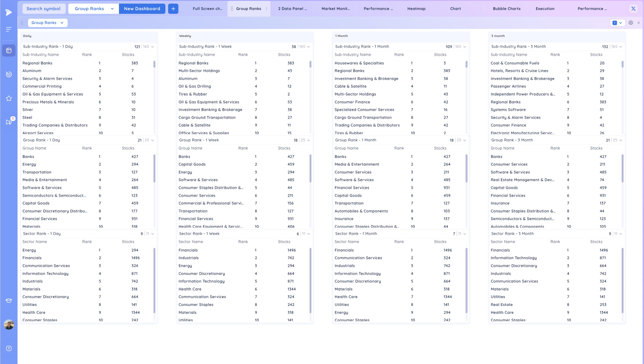Viewport: 644px width, 364px height.
Task: Click the plus add dashboard button
Action: [x=173, y=9]
